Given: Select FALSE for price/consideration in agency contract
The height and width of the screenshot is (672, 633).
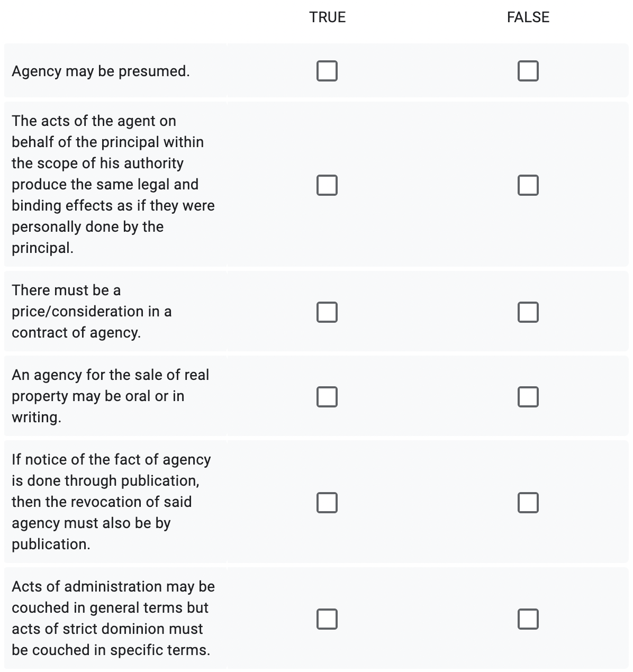Looking at the screenshot, I should (x=528, y=312).
